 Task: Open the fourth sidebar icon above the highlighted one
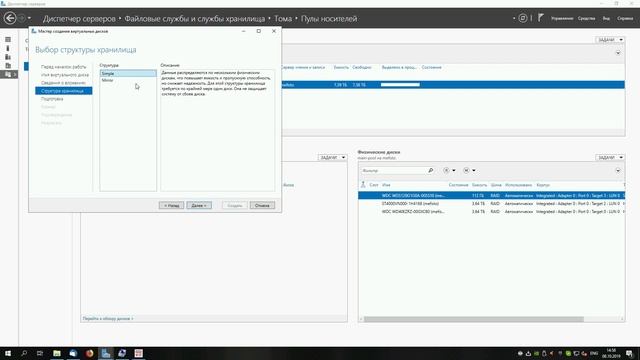coord(8,65)
